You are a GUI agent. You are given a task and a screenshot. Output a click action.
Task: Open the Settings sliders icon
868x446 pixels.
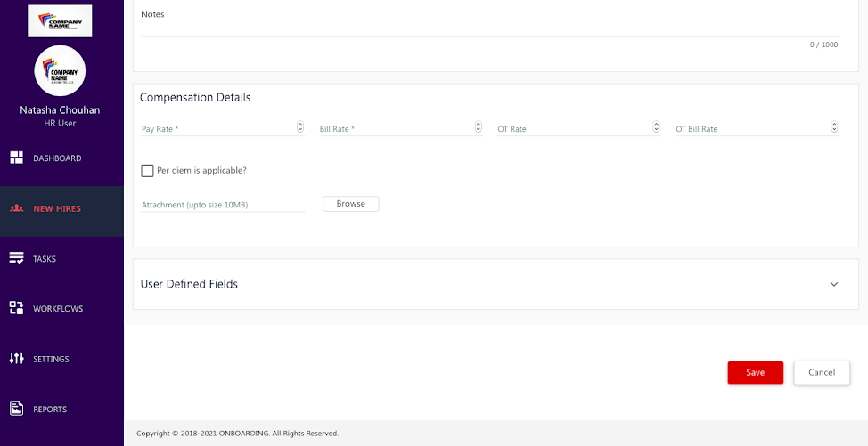click(17, 358)
